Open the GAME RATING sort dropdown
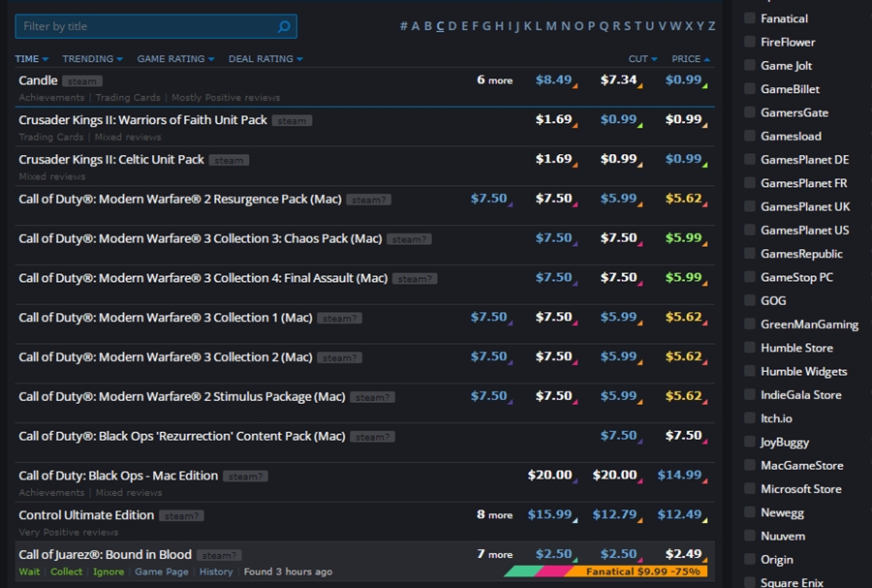The width and height of the screenshot is (872, 588). tap(175, 59)
